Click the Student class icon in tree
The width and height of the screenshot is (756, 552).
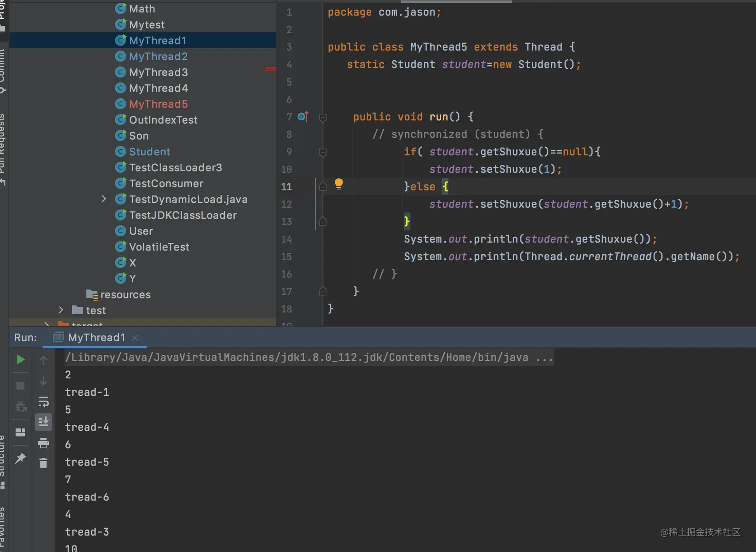coord(120,151)
